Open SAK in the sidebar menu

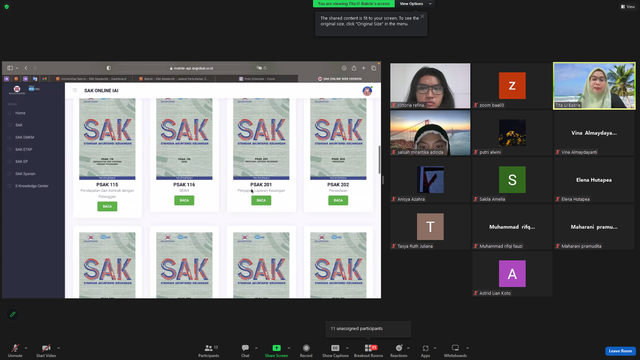(19, 125)
